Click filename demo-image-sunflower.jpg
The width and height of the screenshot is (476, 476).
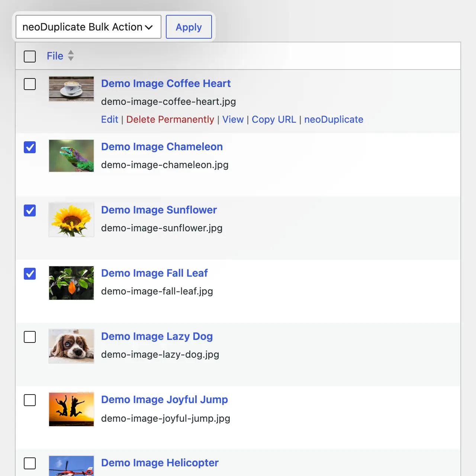[x=162, y=228]
